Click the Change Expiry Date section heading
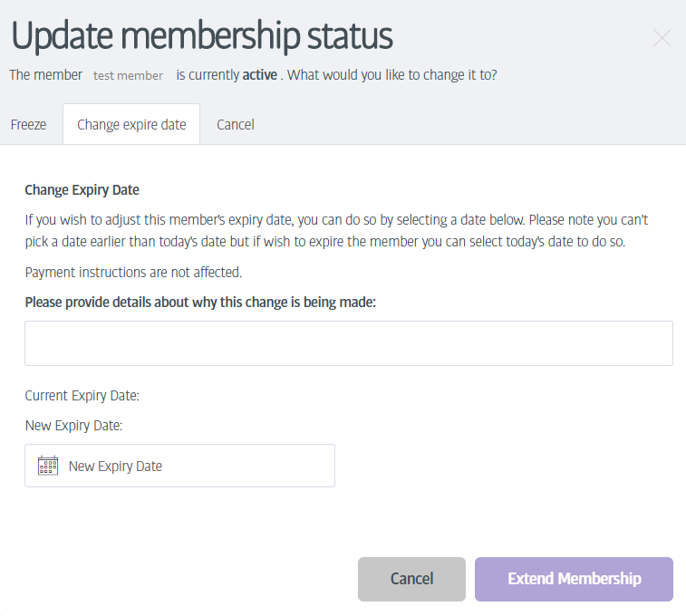 [82, 190]
